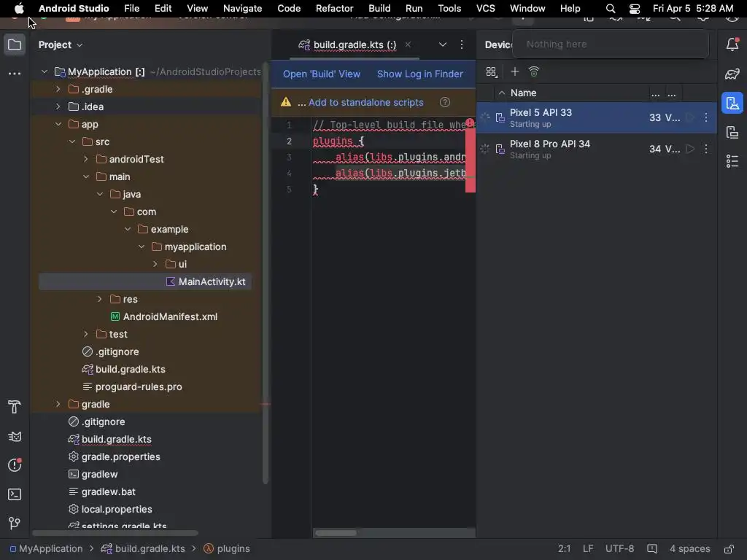
Task: Click the MyApplication breadcrumb in navigation bar
Action: [x=46, y=549]
